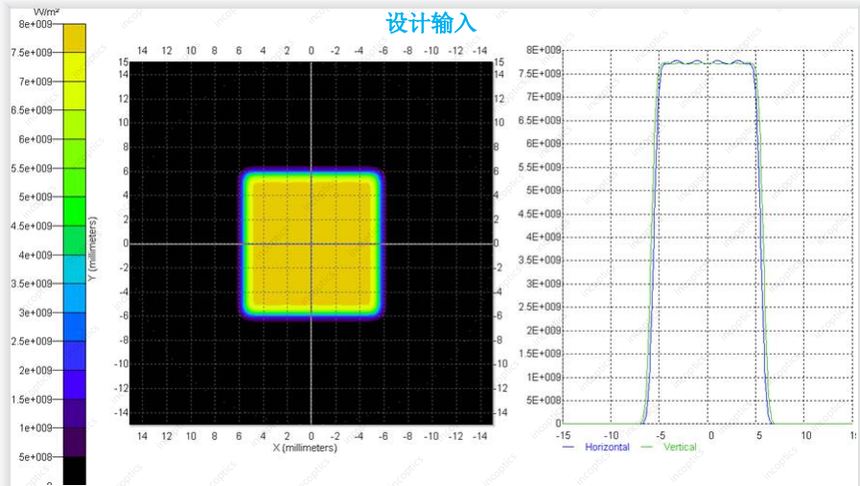Click the 5e+008 color bar label
Viewport: 860px width, 486px height.
36,457
